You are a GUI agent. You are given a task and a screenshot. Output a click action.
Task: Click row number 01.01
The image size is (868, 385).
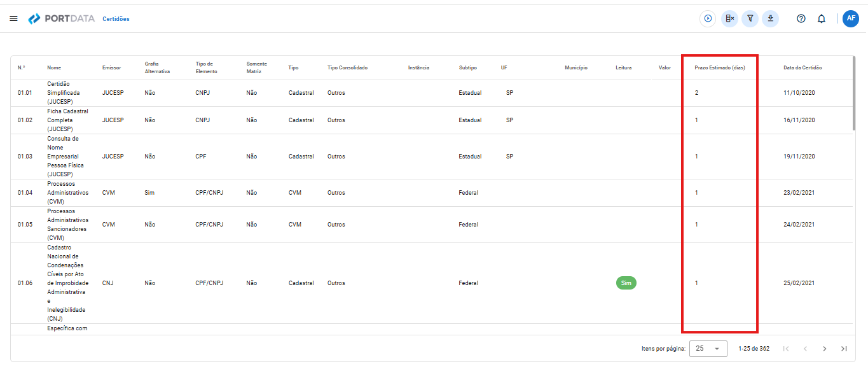pos(25,93)
